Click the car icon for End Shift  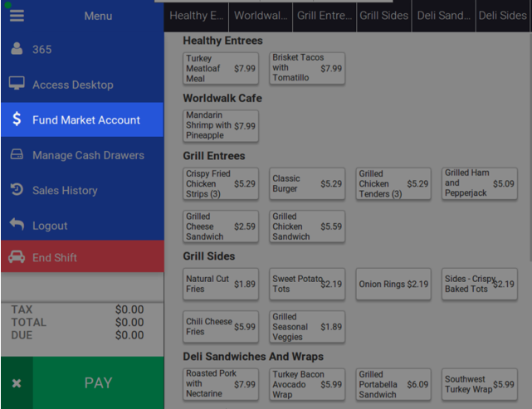click(x=16, y=258)
